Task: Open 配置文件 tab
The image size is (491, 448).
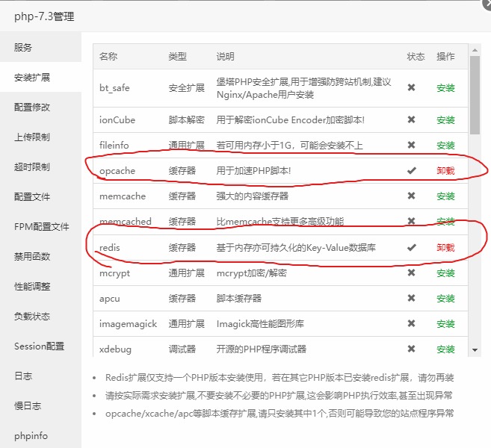Action: [x=40, y=196]
